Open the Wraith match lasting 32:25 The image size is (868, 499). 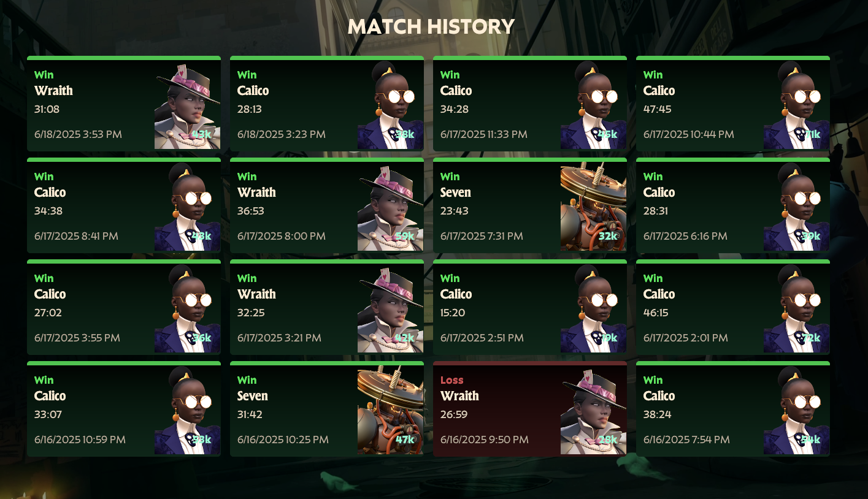tap(327, 307)
